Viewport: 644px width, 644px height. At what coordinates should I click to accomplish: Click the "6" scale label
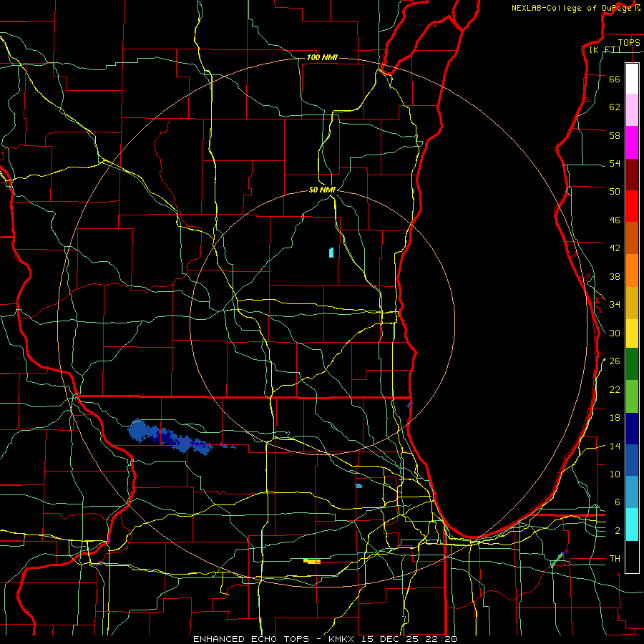pos(618,502)
